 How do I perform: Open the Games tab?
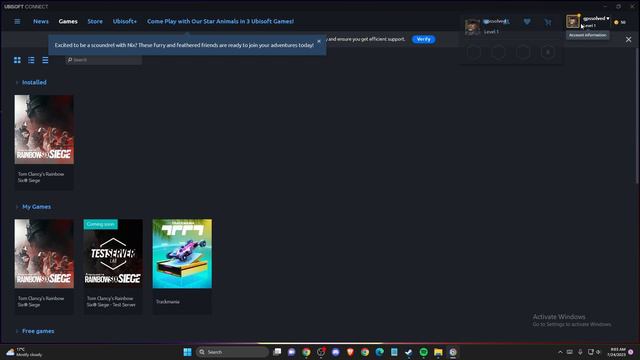click(68, 21)
